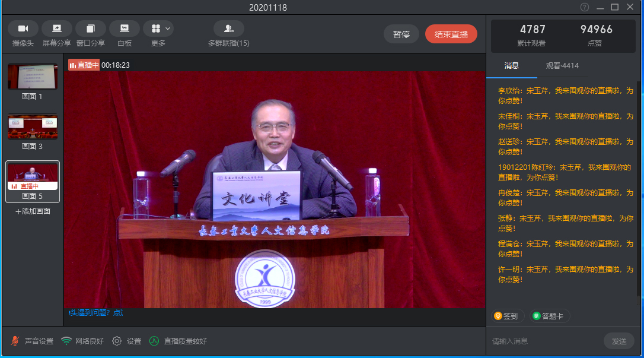Open settings gear in bottom bar

117,341
